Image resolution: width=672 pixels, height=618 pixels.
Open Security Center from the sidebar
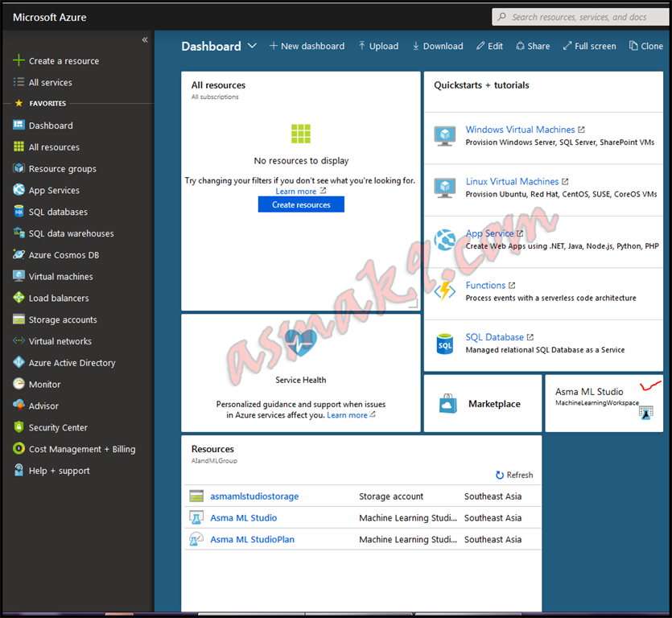pos(55,427)
